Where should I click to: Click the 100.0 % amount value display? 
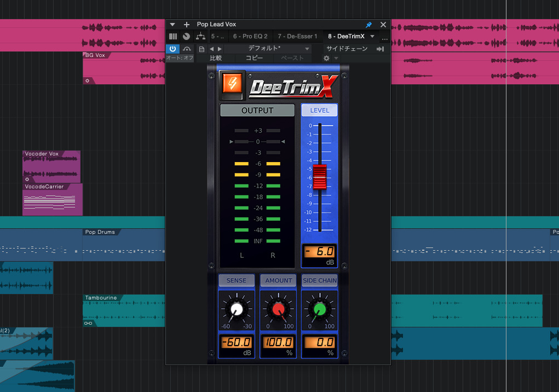point(279,342)
